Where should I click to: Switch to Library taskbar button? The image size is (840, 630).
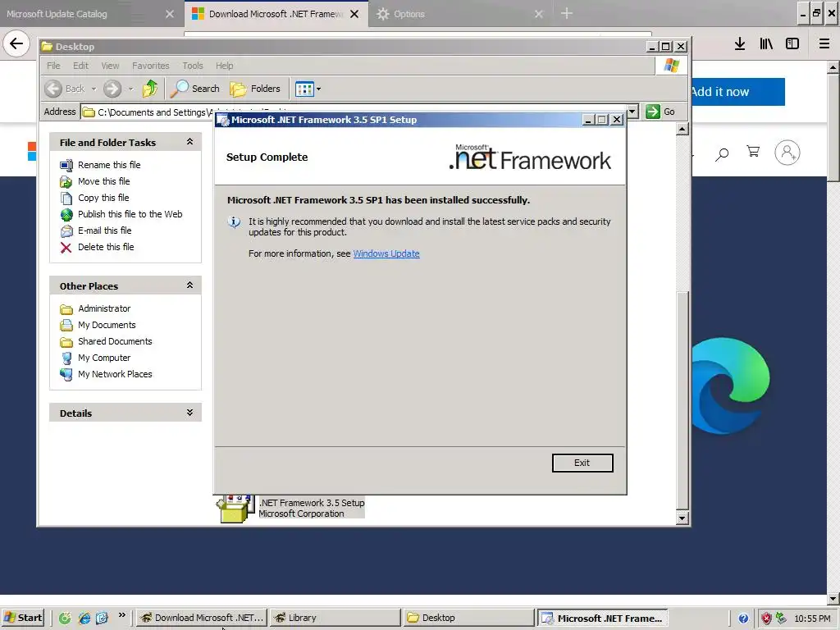(x=335, y=618)
